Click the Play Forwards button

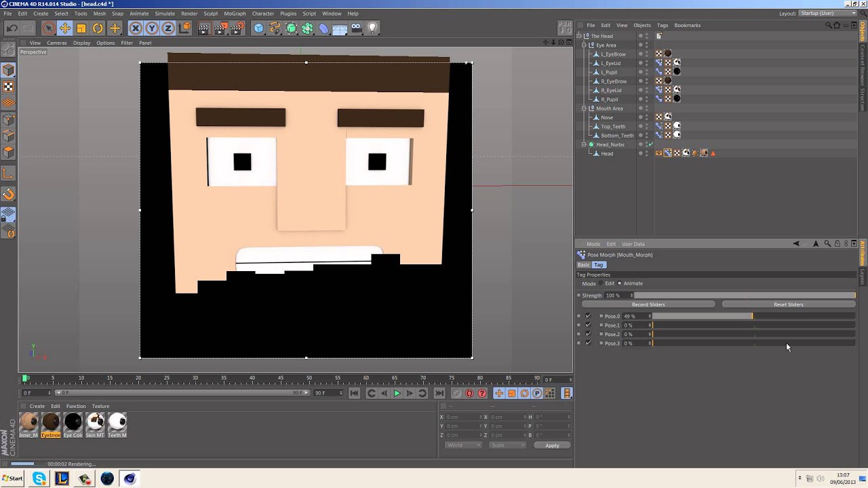(397, 393)
